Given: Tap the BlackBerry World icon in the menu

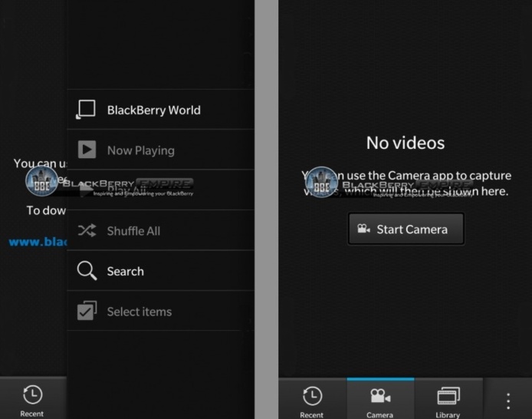Looking at the screenshot, I should [x=87, y=110].
